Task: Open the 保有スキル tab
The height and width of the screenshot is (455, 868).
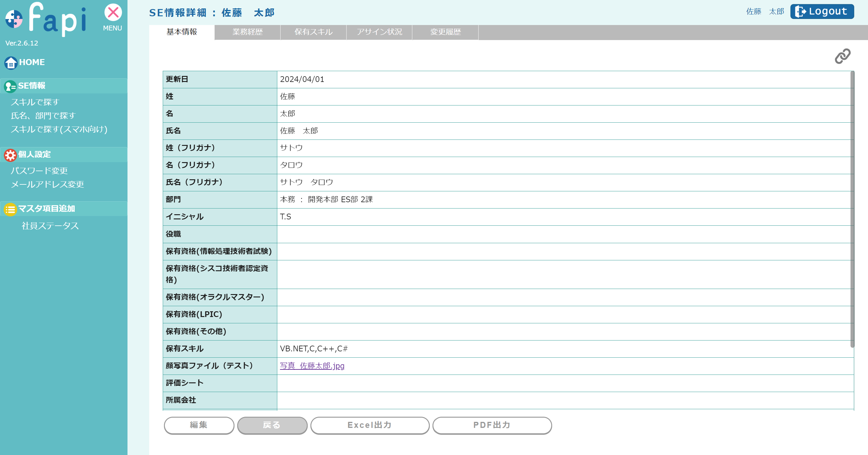Action: point(313,32)
